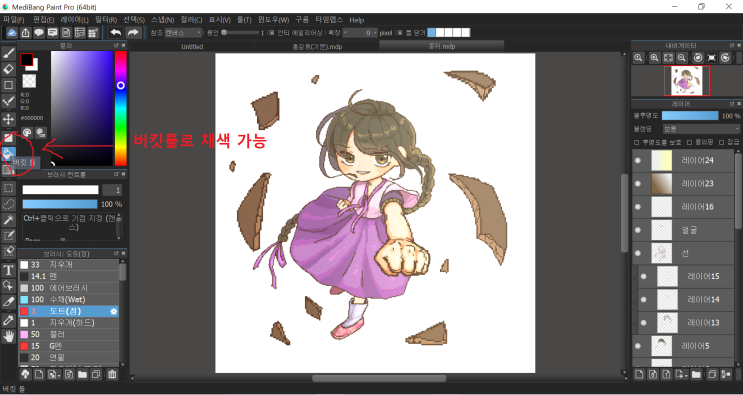Click the brush size input field

pos(112,190)
